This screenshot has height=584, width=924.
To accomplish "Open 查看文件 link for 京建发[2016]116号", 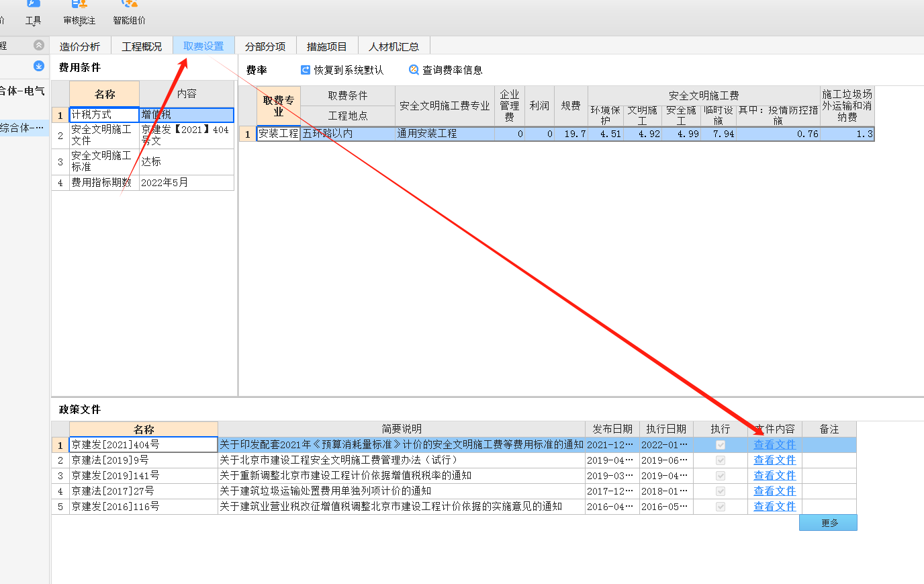I will click(x=774, y=507).
